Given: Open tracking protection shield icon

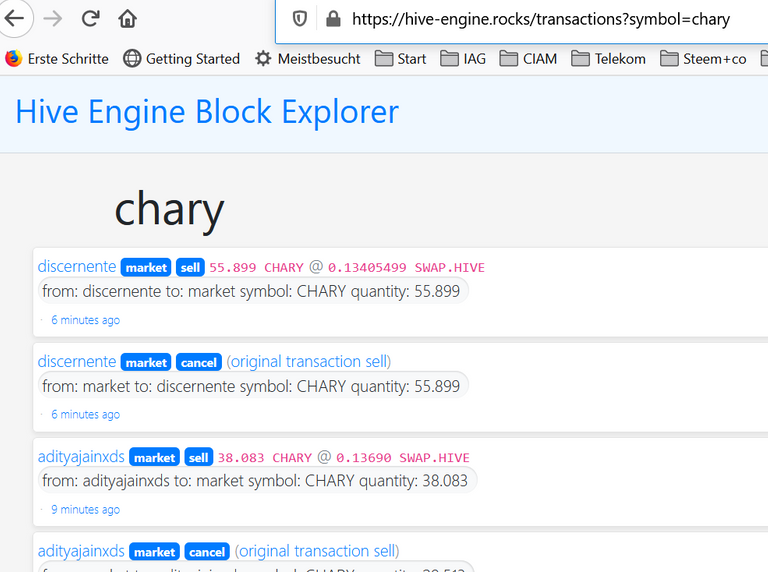Looking at the screenshot, I should 300,19.
